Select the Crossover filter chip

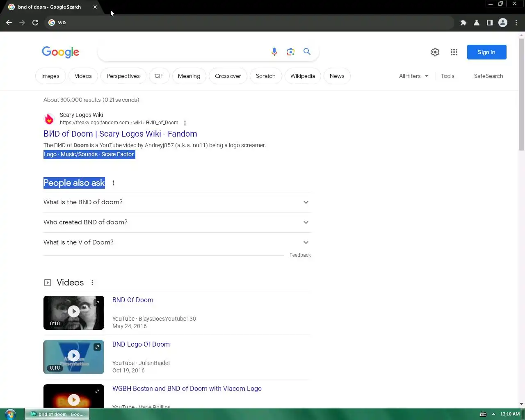click(228, 76)
